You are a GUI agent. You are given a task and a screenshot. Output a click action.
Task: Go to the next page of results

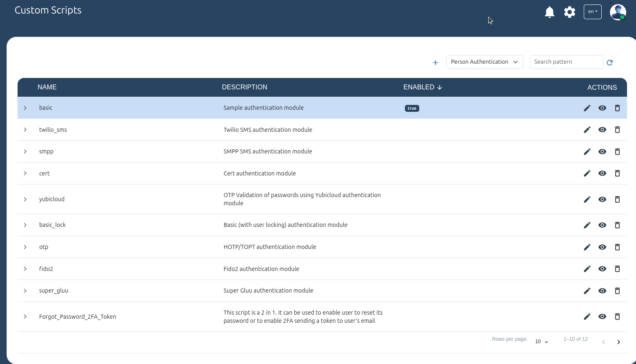(x=618, y=342)
